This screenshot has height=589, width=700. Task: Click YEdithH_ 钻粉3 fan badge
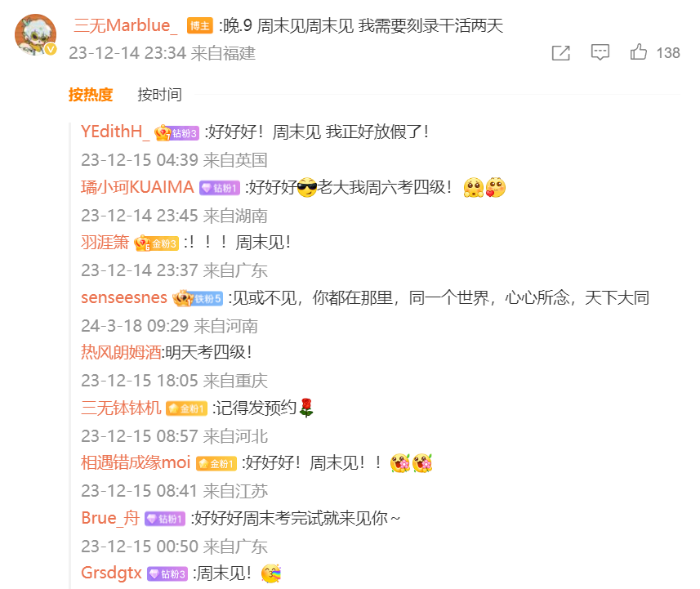(x=176, y=132)
